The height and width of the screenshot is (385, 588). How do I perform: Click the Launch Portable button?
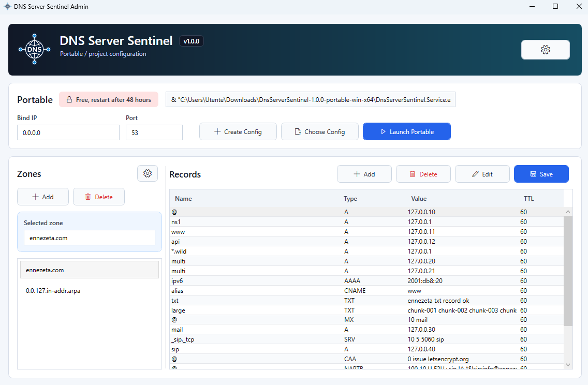click(406, 131)
